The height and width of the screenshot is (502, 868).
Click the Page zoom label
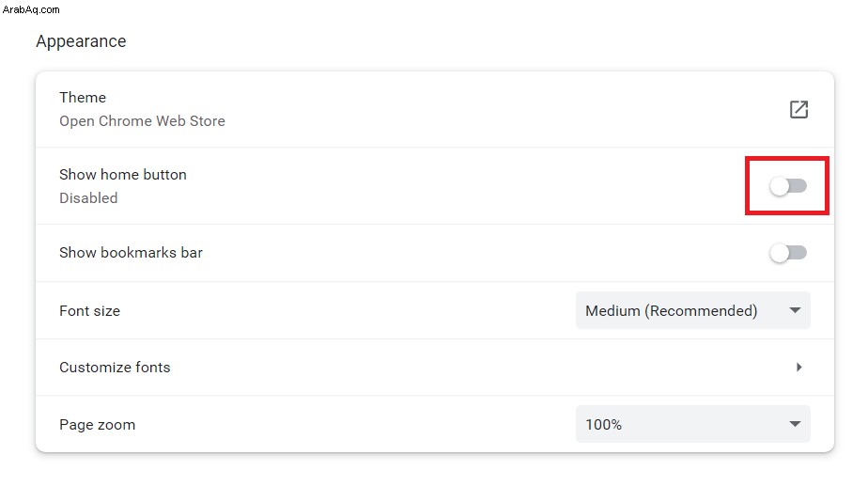(98, 425)
